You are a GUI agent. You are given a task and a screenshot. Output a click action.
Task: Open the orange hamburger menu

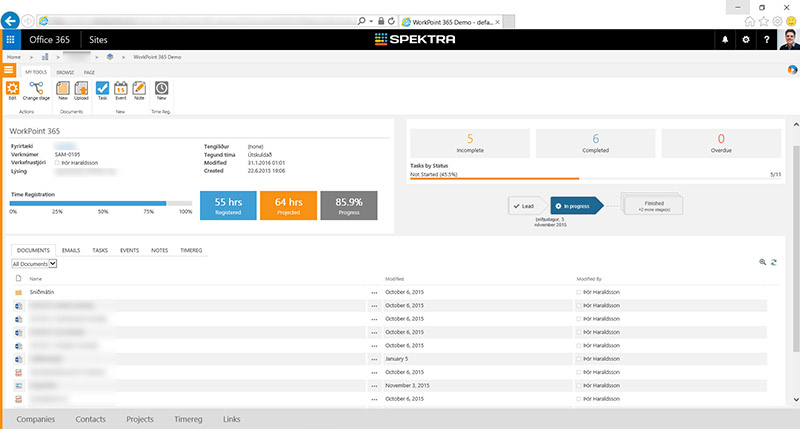[9, 70]
